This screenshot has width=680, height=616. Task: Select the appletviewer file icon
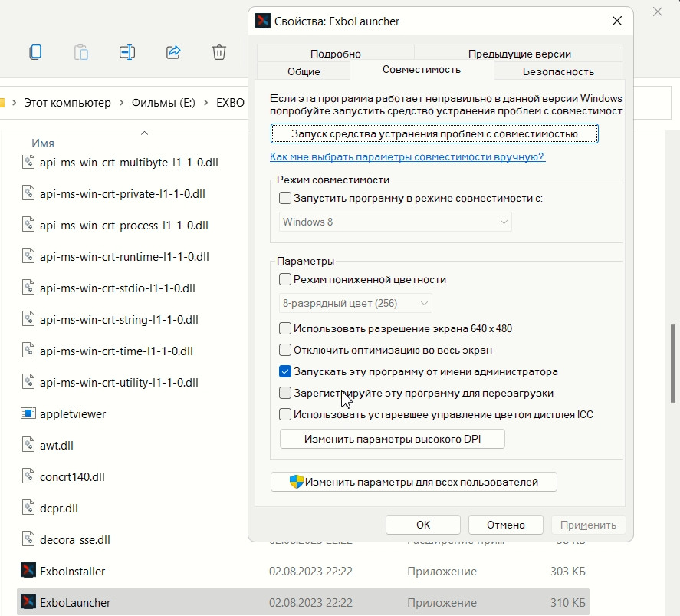click(x=28, y=413)
